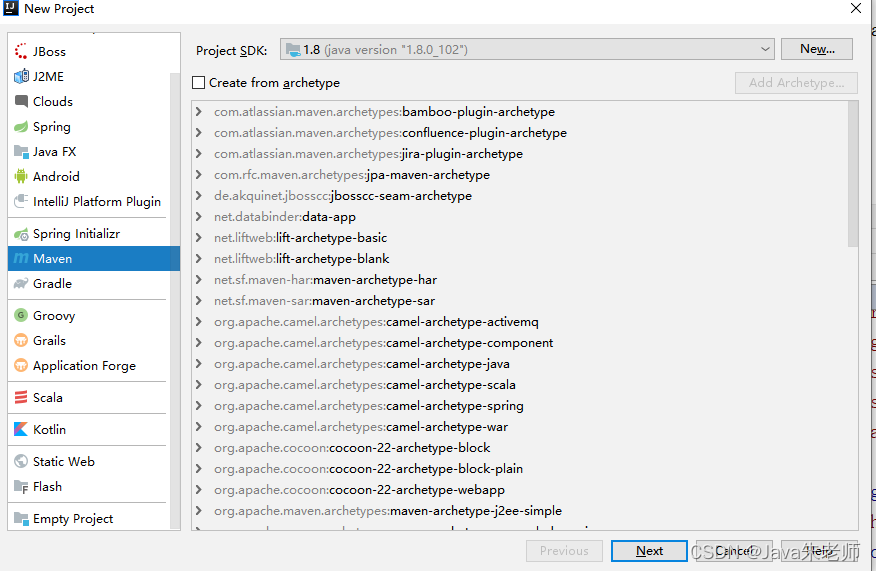876x571 pixels.
Task: Choose Kotlin project type label
Action: coord(49,430)
